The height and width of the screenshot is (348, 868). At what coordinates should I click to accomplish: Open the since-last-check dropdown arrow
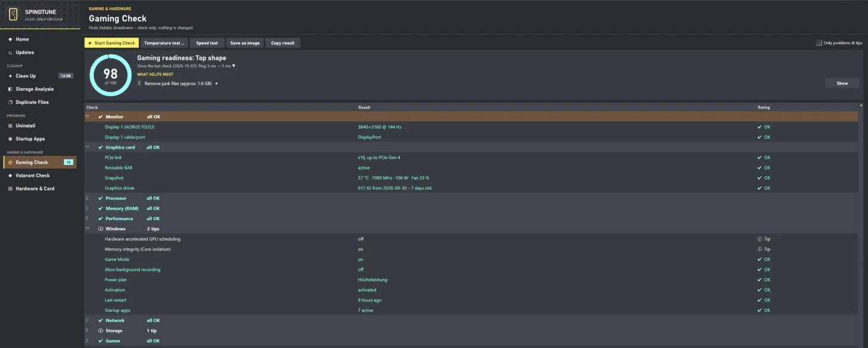pyautogui.click(x=234, y=66)
